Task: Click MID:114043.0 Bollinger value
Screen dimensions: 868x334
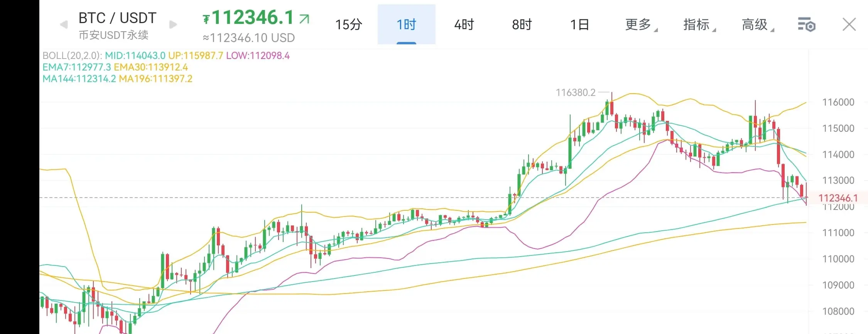Action: click(x=135, y=55)
